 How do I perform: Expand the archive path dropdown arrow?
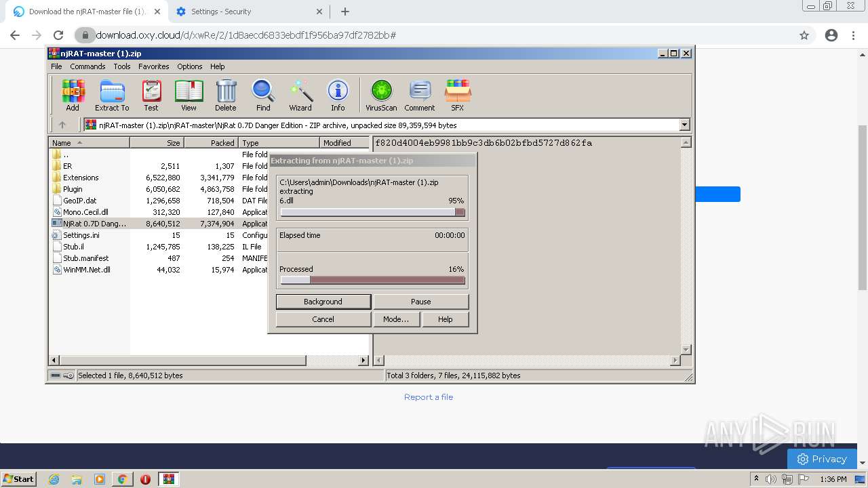click(684, 125)
